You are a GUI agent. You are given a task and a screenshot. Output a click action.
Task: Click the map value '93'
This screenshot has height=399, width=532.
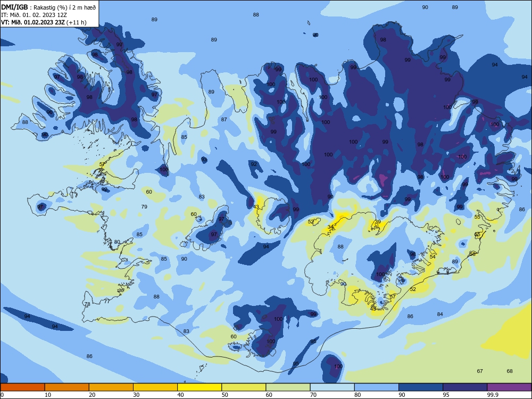click(204, 159)
